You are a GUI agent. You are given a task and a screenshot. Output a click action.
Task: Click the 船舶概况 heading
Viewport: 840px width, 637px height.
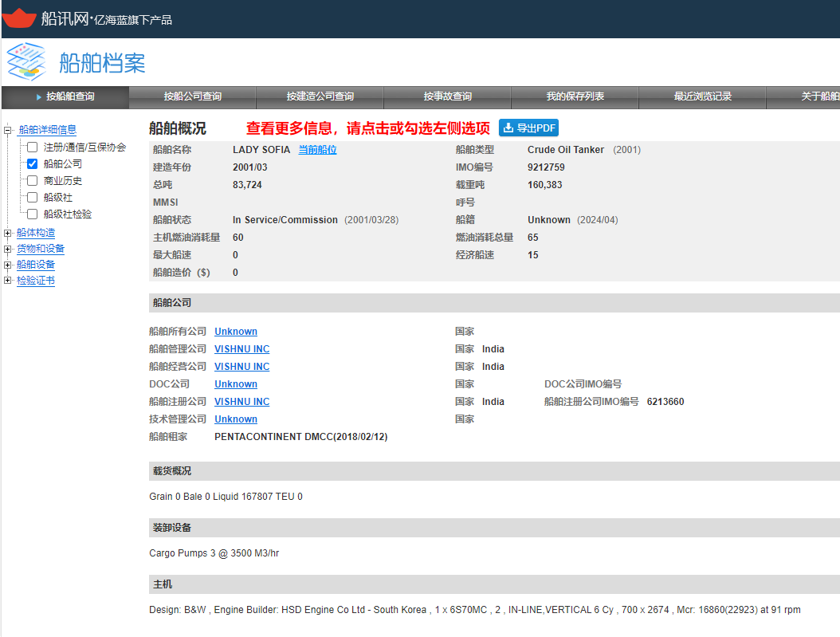click(177, 128)
